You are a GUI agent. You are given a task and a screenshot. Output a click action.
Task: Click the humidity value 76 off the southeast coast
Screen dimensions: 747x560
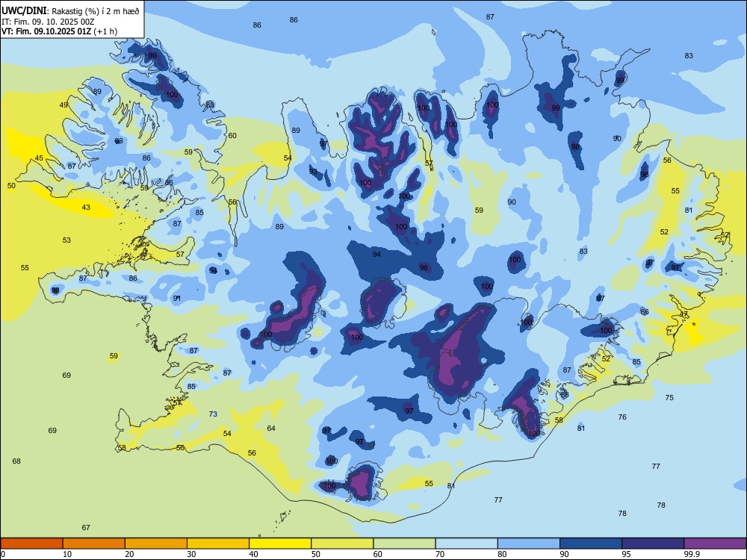pyautogui.click(x=622, y=417)
